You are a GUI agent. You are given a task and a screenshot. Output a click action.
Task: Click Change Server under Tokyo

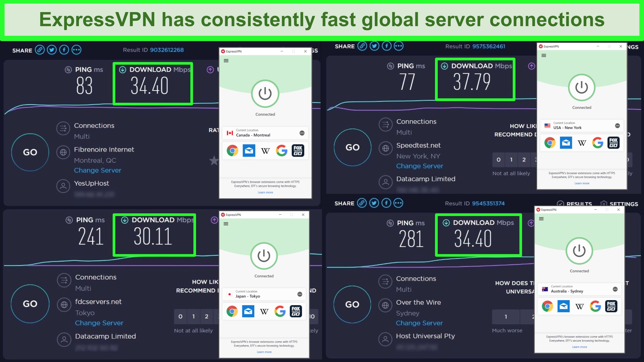tap(99, 323)
